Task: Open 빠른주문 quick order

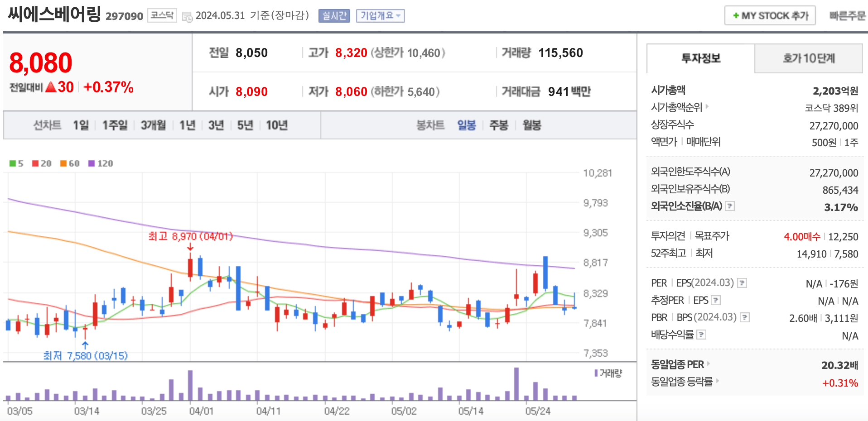Action: pyautogui.click(x=847, y=16)
